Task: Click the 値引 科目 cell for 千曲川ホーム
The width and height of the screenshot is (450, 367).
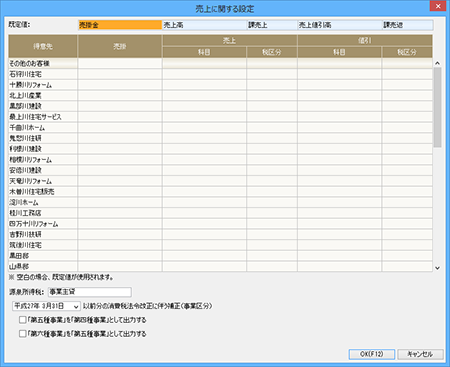Action: click(340, 127)
